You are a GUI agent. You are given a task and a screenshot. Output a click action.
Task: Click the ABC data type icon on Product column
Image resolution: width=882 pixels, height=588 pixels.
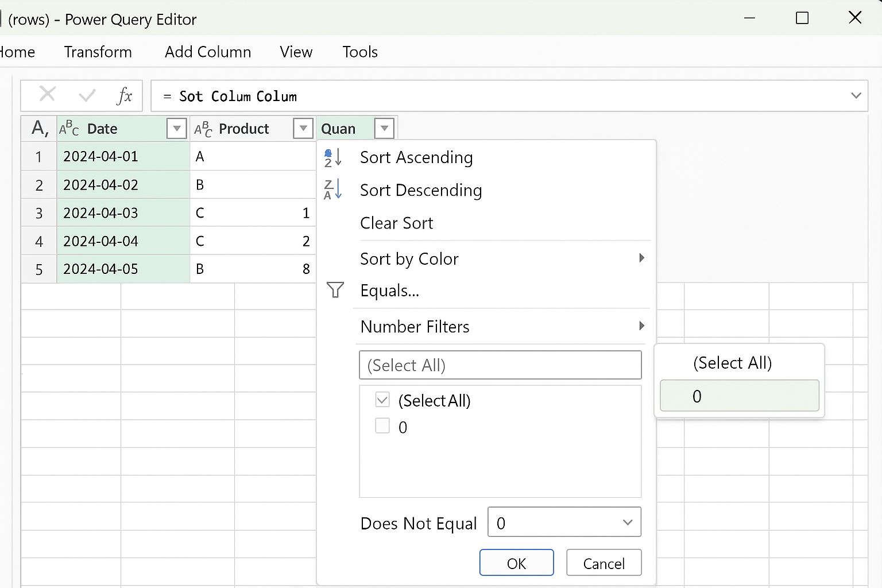[203, 129]
